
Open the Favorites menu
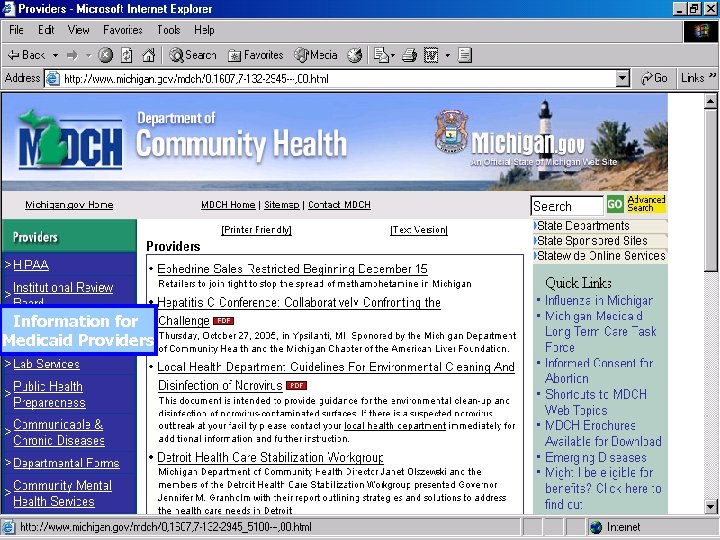123,30
